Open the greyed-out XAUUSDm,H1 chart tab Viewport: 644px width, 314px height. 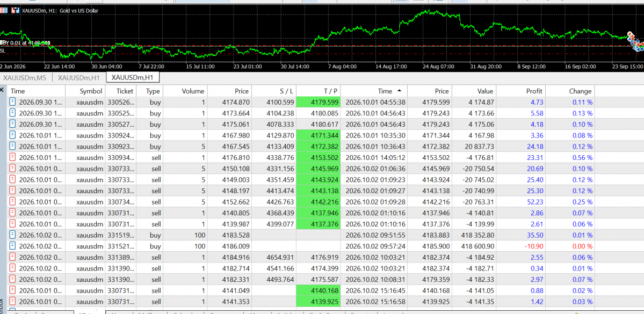point(79,77)
